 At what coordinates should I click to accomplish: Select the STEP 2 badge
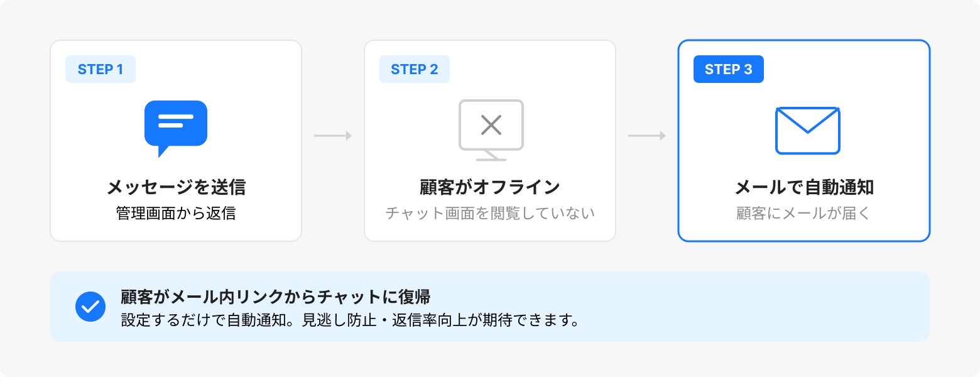coord(415,69)
